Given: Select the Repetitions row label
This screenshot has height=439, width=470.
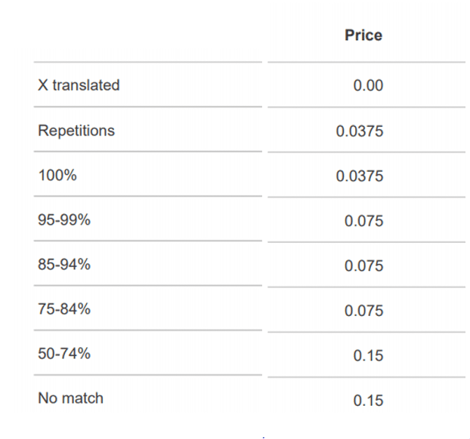Looking at the screenshot, I should 76,130.
